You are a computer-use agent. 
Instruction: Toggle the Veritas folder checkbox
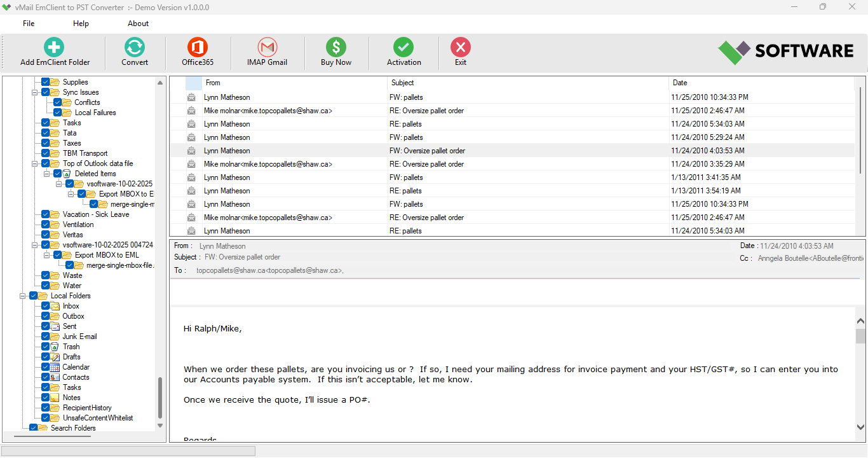point(46,235)
